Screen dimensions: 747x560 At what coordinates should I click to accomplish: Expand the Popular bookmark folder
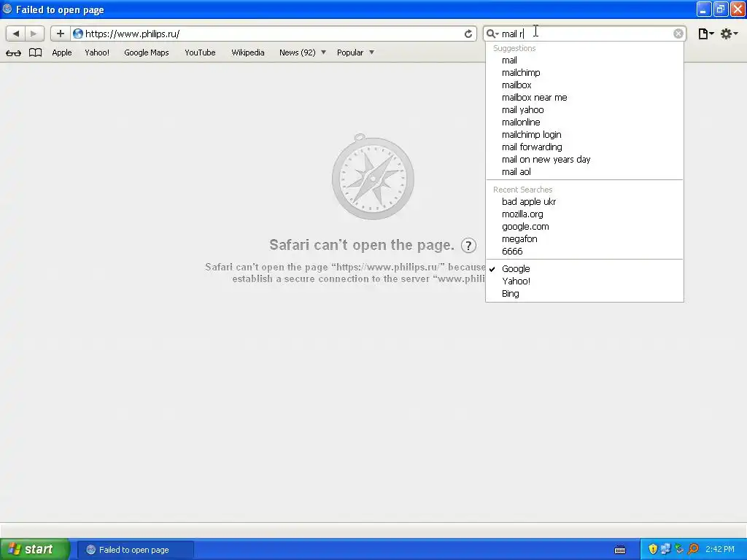click(x=355, y=52)
